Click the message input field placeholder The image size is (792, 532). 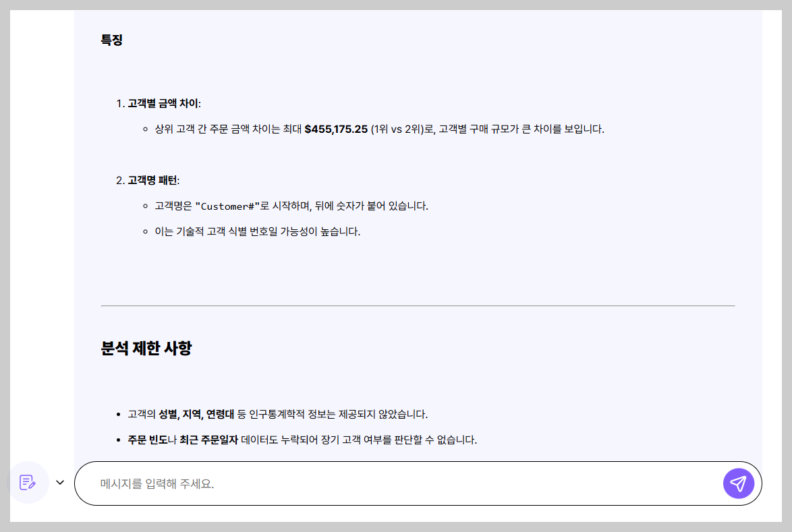click(202, 483)
